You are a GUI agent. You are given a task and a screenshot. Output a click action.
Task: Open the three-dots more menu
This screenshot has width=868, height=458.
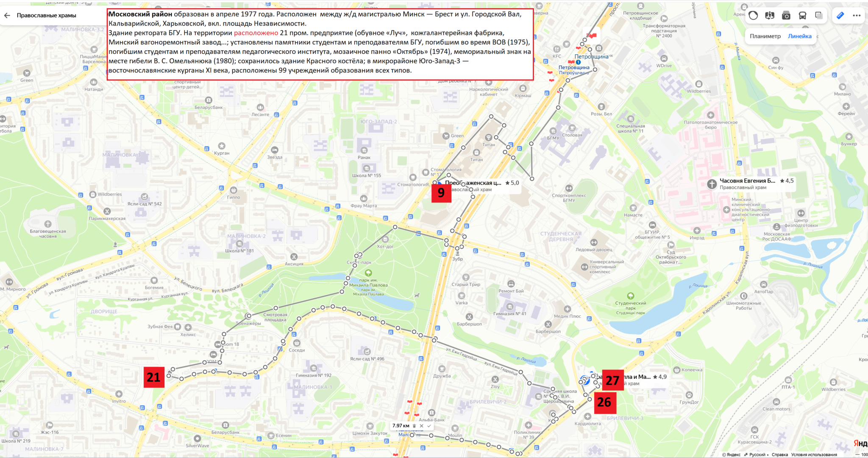857,15
